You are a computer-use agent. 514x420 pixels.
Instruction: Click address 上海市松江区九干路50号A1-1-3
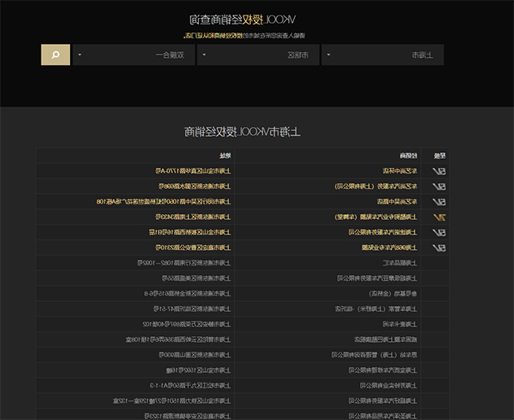(x=191, y=386)
